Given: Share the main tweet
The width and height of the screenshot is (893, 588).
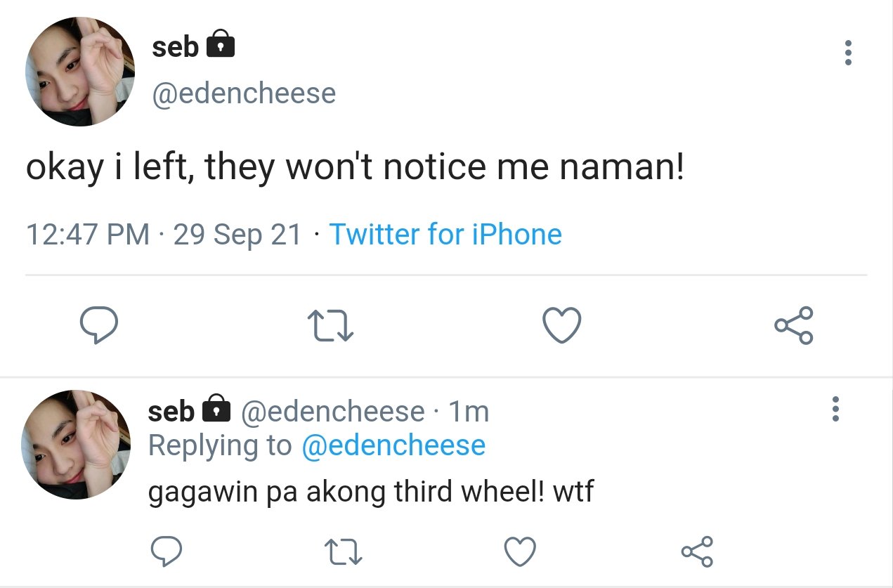Looking at the screenshot, I should [x=793, y=325].
